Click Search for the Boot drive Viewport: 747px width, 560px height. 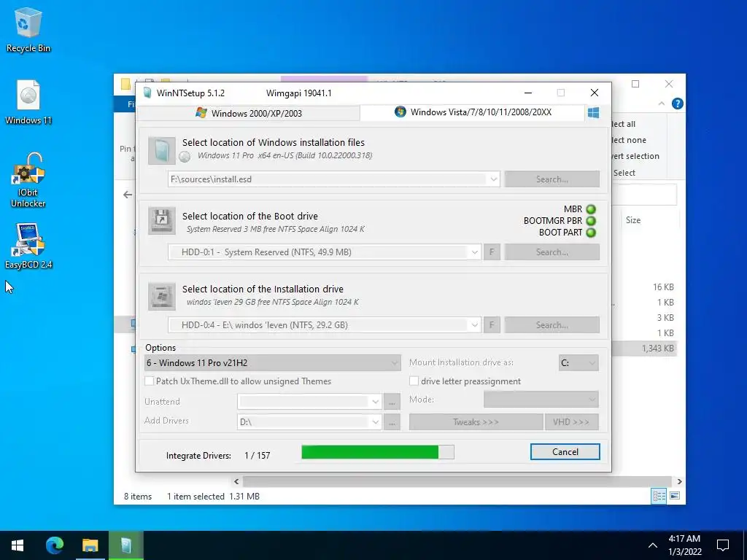tap(552, 252)
